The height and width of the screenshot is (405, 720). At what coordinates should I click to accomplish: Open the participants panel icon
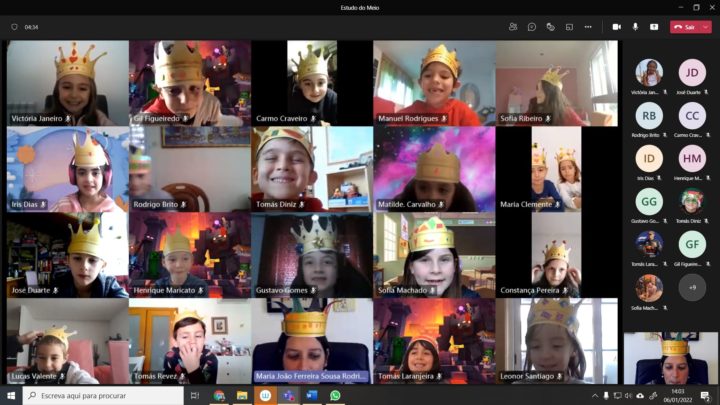[513, 27]
